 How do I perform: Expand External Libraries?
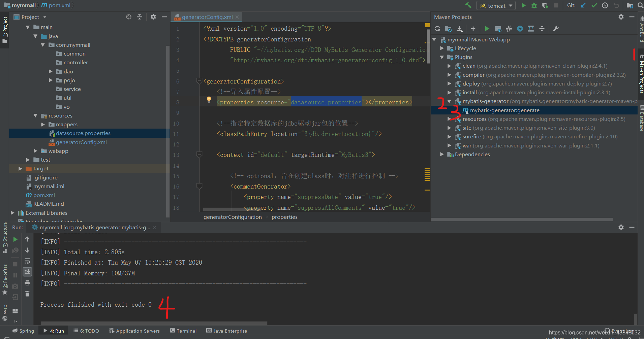click(12, 213)
